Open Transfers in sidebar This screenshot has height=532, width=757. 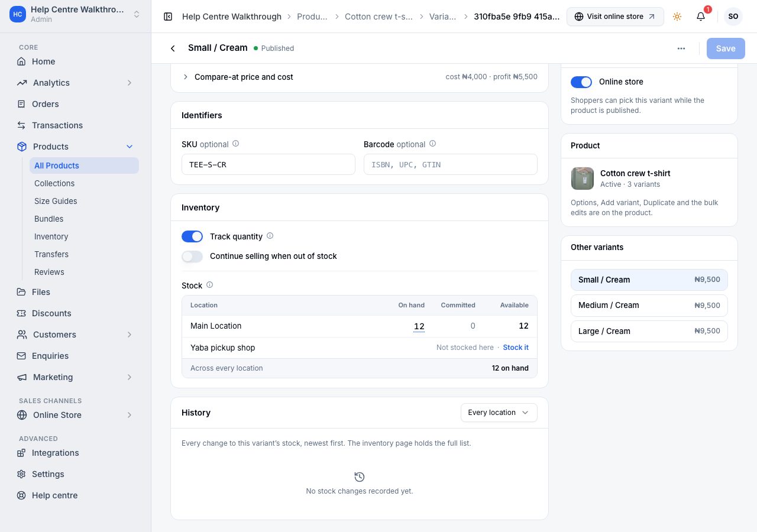click(x=84, y=254)
